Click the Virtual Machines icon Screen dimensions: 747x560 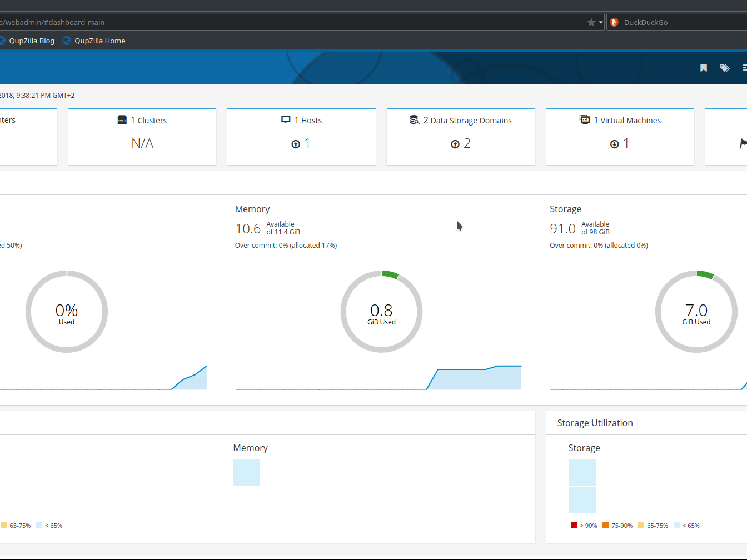coord(585,120)
